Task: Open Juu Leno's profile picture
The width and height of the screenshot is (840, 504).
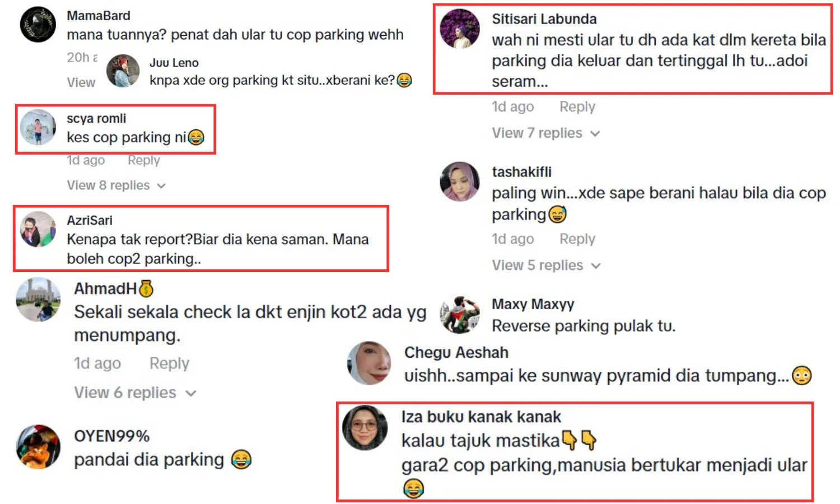Action: click(123, 71)
